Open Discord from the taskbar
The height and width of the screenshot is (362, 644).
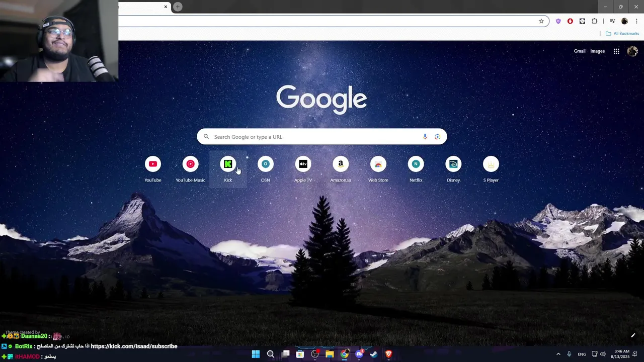[x=359, y=354]
